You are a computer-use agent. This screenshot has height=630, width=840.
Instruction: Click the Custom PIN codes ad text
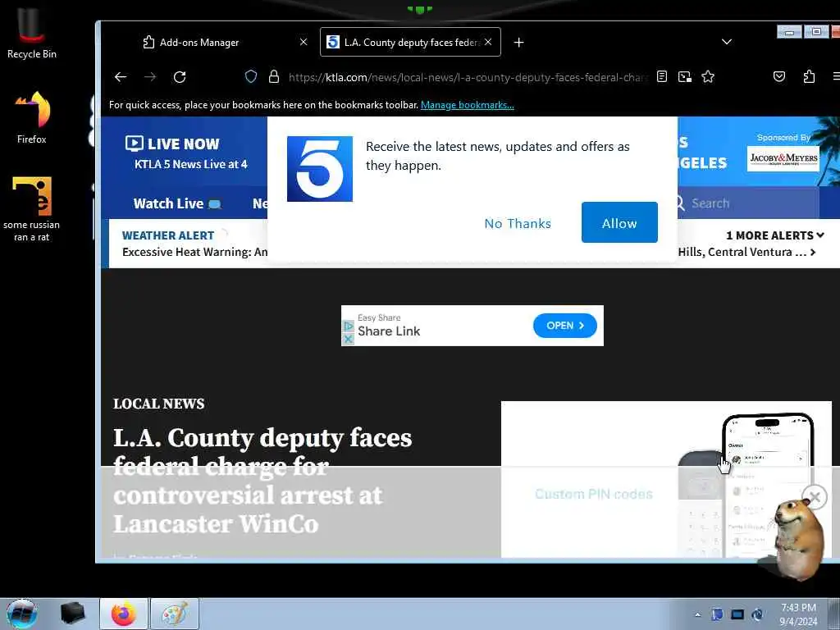point(594,494)
